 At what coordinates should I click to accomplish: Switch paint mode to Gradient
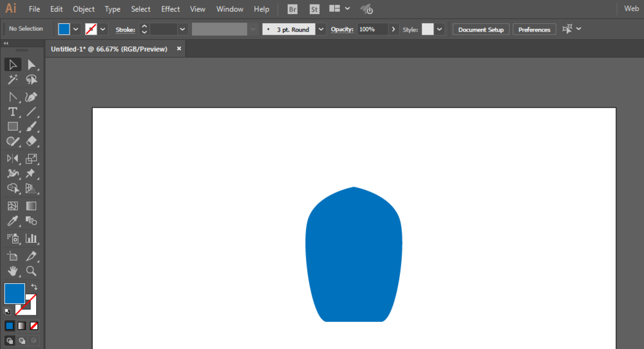pyautogui.click(x=22, y=326)
